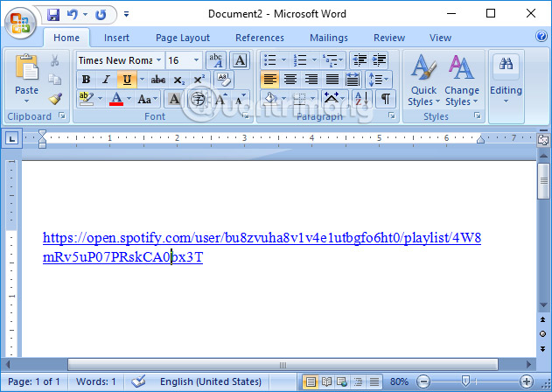Open Word Help question mark icon

[x=542, y=37]
